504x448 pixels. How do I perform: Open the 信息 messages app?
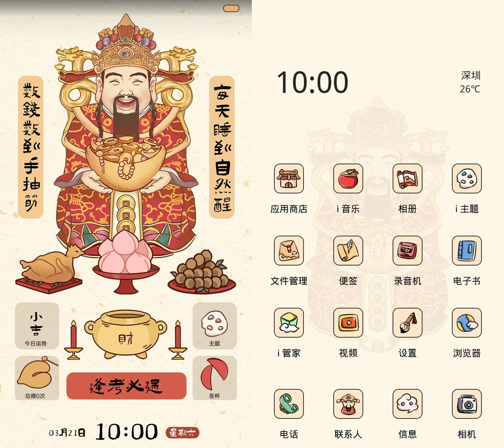408,404
